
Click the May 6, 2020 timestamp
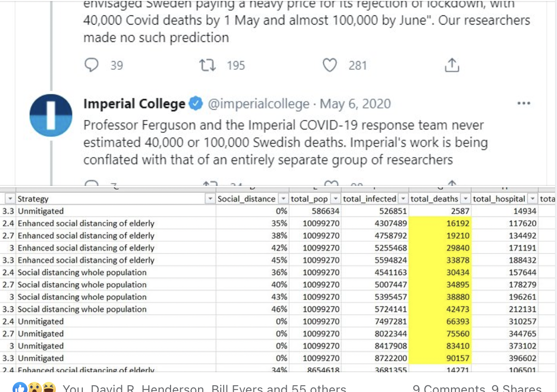(x=356, y=104)
